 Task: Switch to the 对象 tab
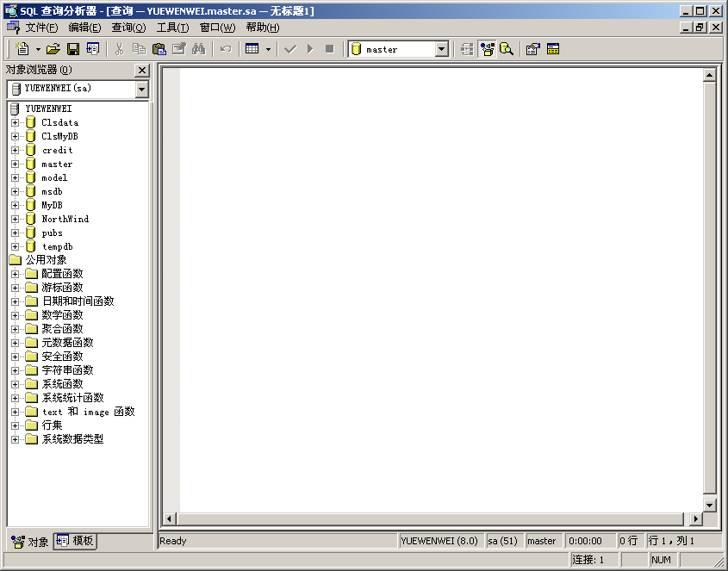(x=30, y=542)
